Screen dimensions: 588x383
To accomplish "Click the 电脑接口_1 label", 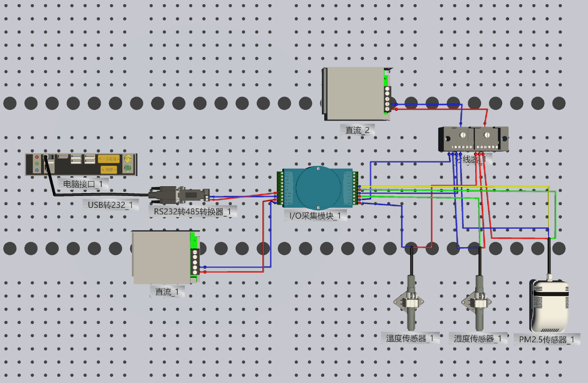I will 86,184.
